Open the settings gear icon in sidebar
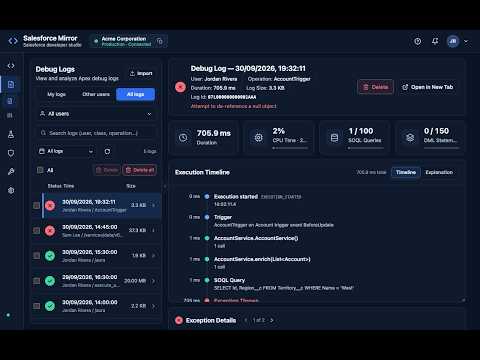The width and height of the screenshot is (480, 360). pos(11,190)
